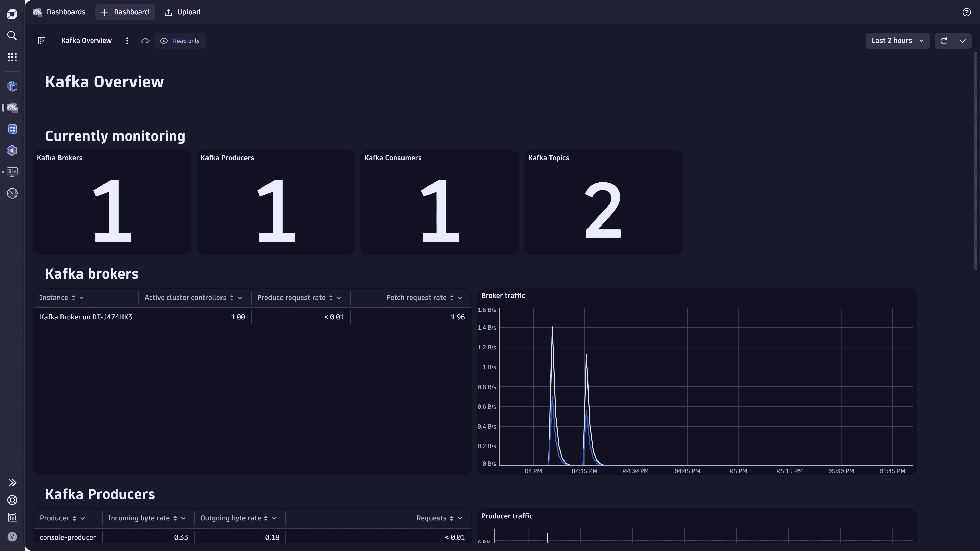Click the Kafka Producers tile
Viewport: 980px width, 551px height.
(276, 202)
